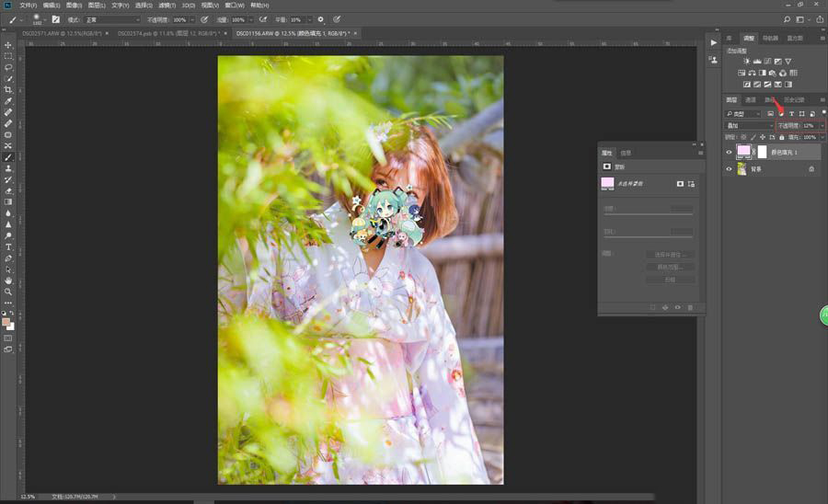This screenshot has width=828, height=504.
Task: Select the Lasso tool
Action: click(8, 67)
